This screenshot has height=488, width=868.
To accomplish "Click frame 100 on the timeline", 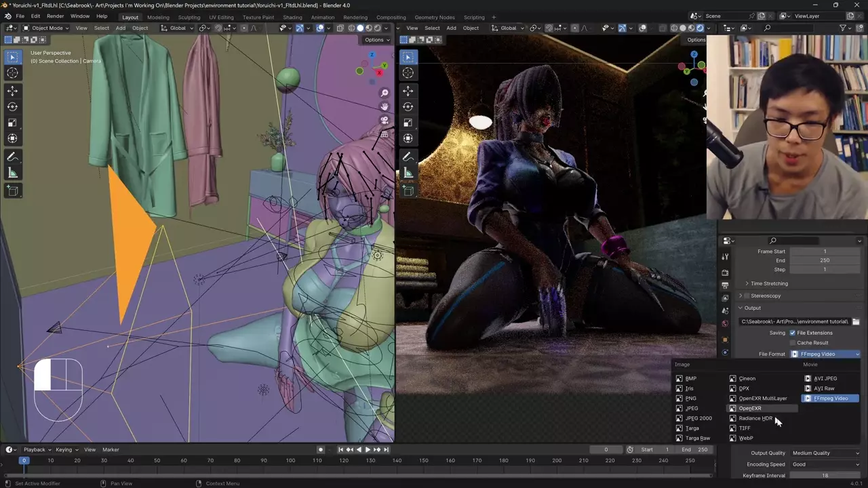I will click(290, 461).
